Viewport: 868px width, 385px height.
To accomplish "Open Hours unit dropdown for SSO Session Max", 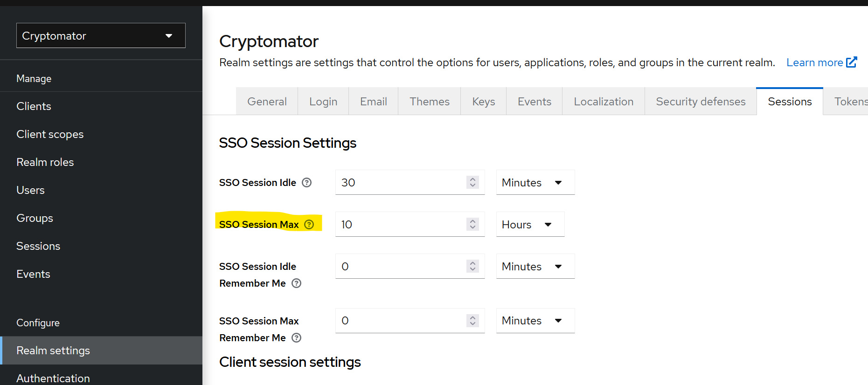I will [530, 224].
